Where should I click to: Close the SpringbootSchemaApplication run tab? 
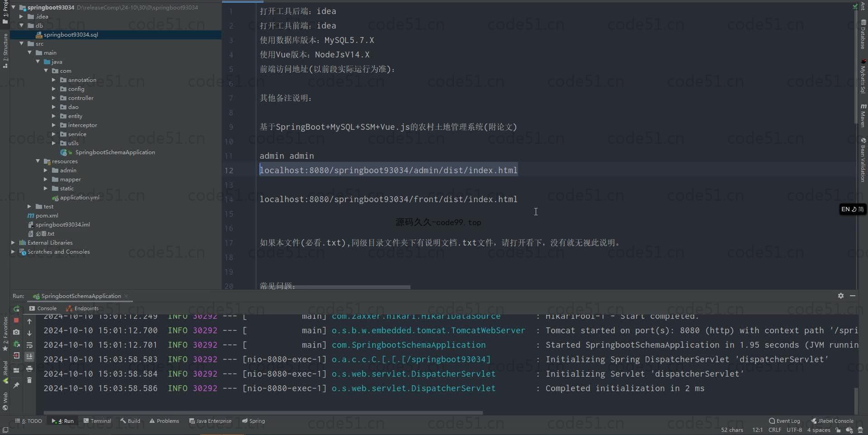click(x=126, y=296)
